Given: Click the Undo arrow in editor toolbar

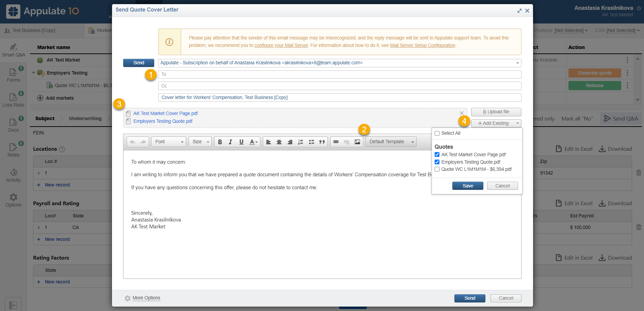Looking at the screenshot, I should (x=132, y=142).
